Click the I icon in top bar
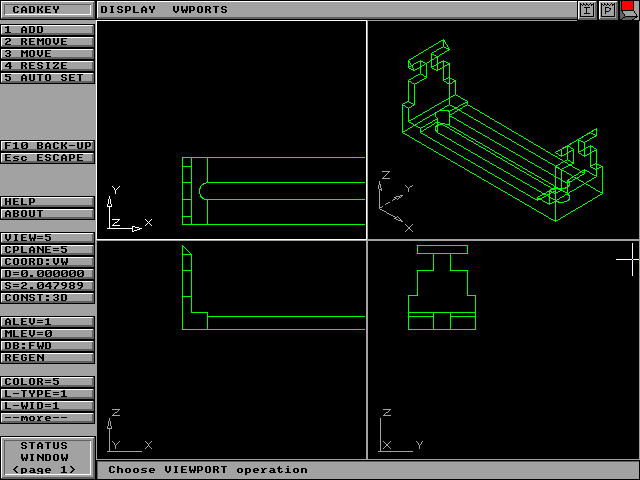Screen dimensions: 640x480 click(587, 10)
